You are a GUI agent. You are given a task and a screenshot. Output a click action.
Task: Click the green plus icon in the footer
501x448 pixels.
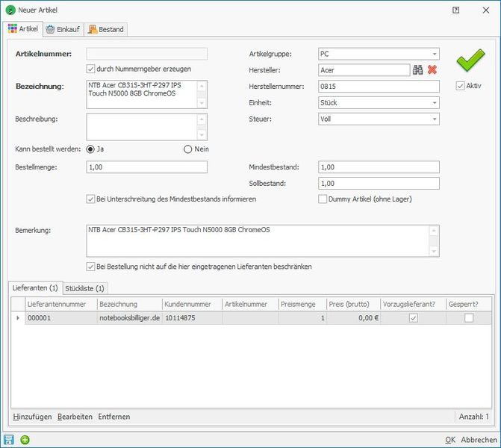(25, 440)
